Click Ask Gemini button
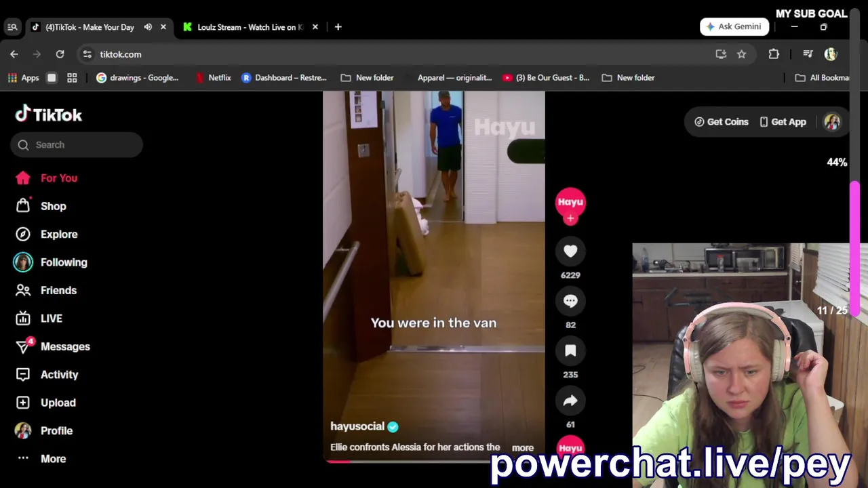The image size is (868, 488). tap(734, 26)
